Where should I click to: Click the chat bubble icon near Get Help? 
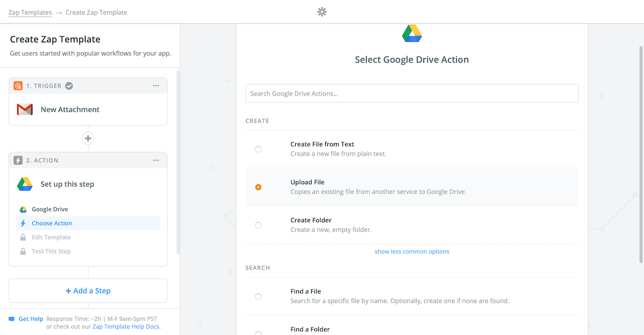click(12, 319)
